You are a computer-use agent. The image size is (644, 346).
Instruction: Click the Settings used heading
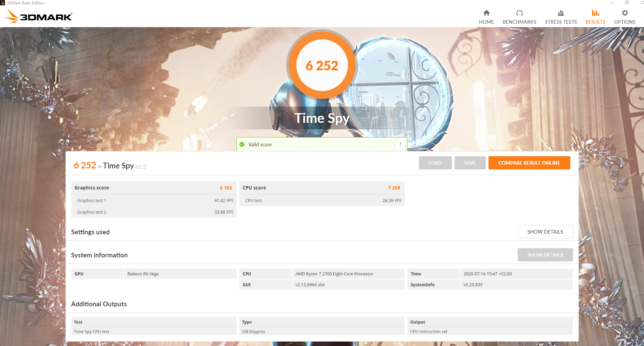[90, 232]
